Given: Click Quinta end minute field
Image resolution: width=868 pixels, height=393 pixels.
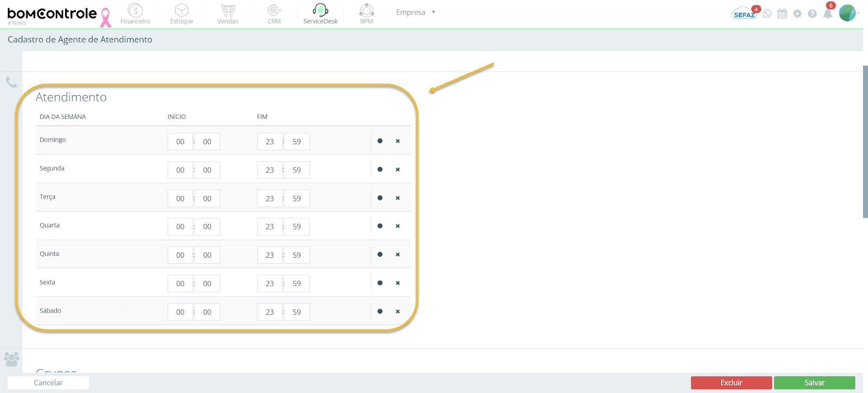Looking at the screenshot, I should 297,255.
